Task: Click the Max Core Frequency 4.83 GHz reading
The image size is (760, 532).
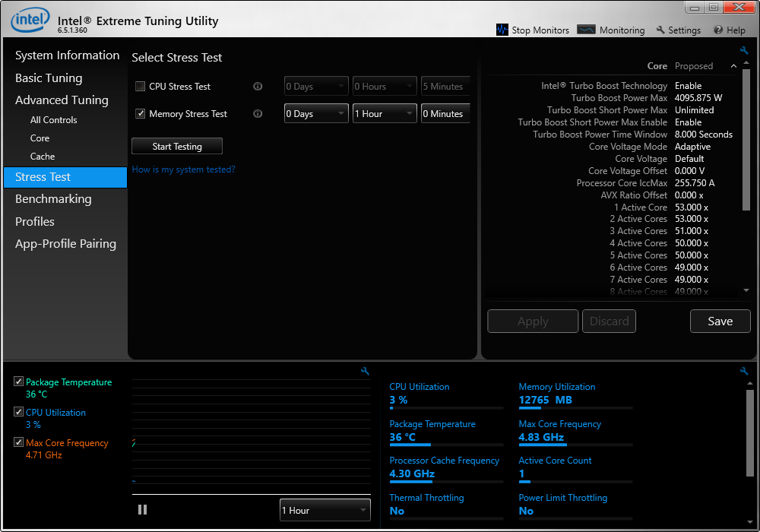Action: (541, 437)
